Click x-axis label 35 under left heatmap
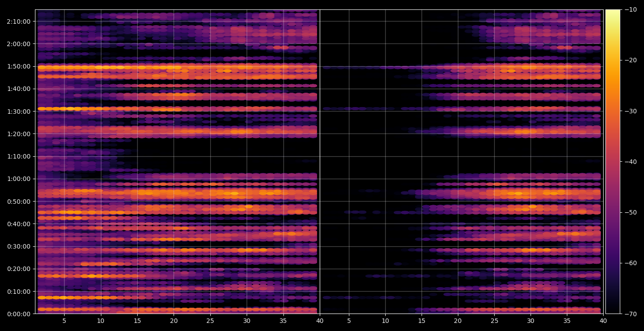 [x=283, y=321]
